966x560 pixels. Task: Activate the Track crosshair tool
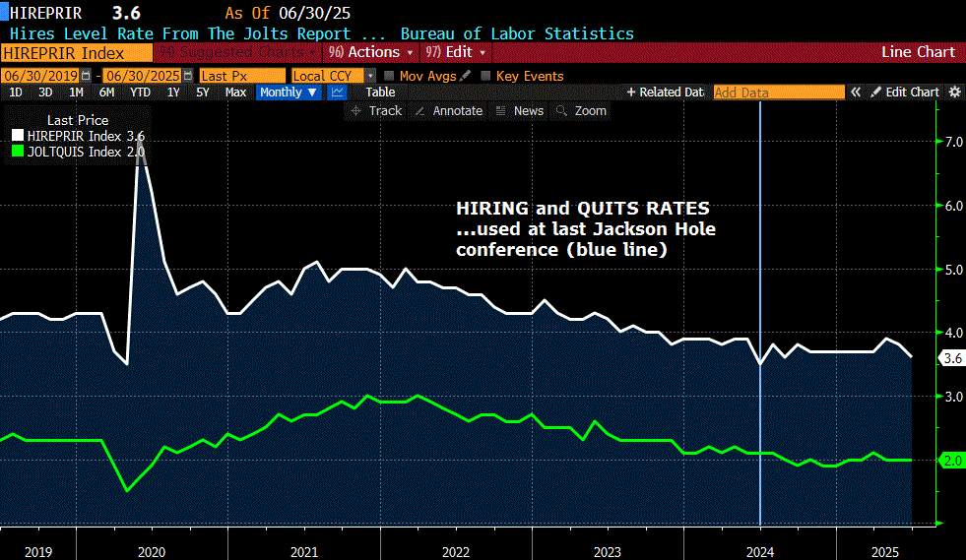(x=376, y=111)
